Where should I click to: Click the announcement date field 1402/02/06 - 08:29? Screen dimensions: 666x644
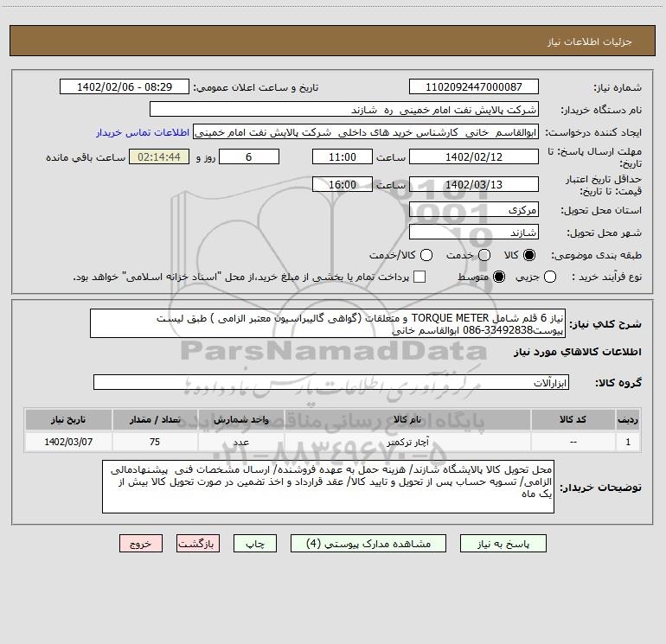125,86
